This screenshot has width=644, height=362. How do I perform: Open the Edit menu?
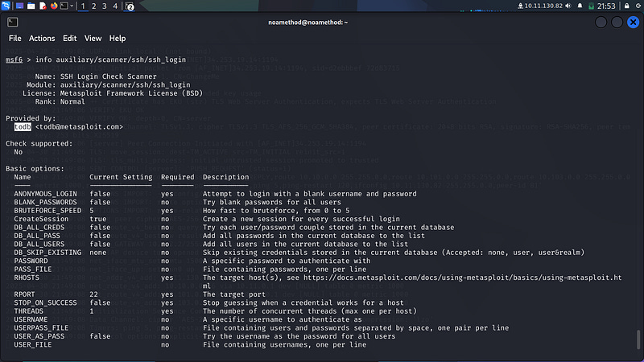click(69, 38)
